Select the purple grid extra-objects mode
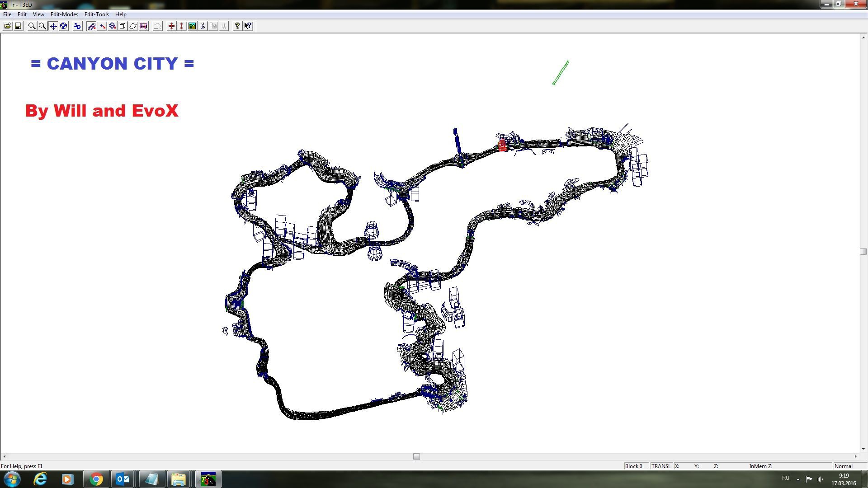The width and height of the screenshot is (868, 488). point(143,26)
